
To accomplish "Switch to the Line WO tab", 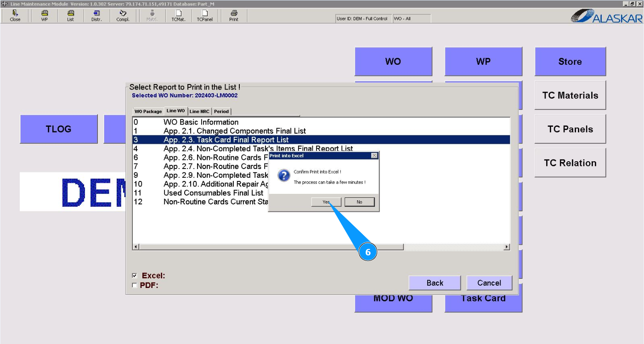I will (x=175, y=111).
